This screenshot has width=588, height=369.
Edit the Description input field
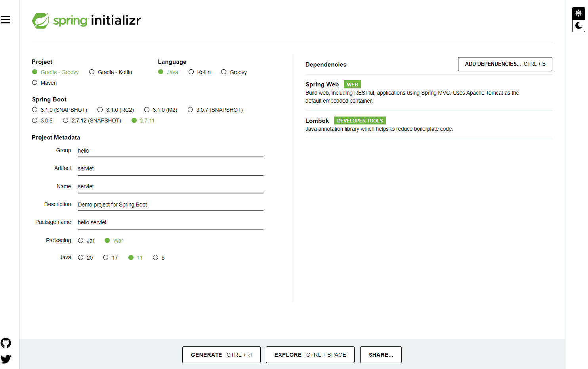tap(170, 205)
